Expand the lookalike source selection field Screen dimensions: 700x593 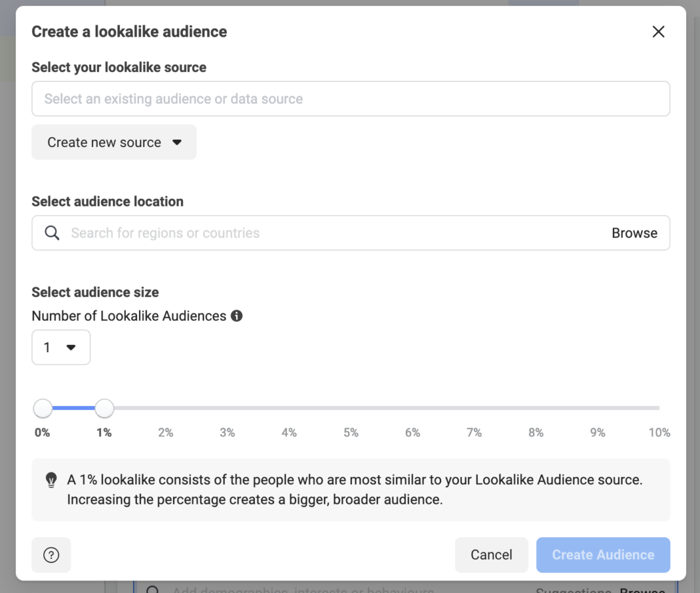pos(351,98)
